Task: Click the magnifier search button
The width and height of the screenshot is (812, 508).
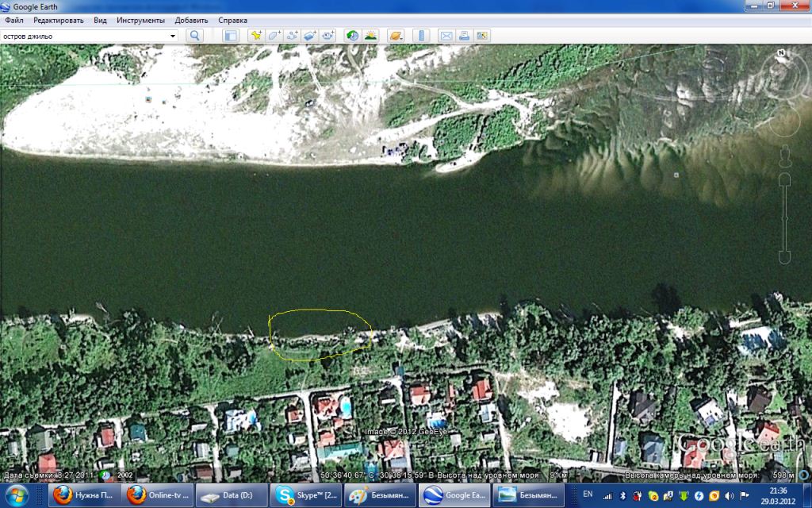Action: coord(194,36)
